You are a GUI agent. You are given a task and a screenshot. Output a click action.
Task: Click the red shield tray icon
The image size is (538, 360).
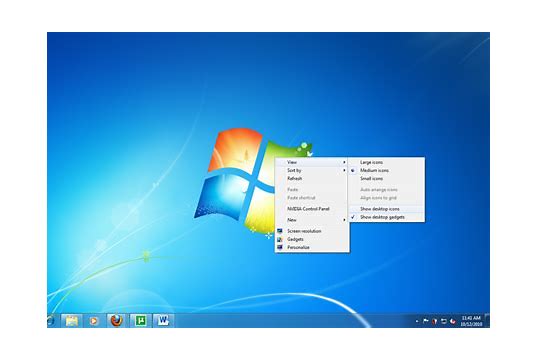coord(434,321)
